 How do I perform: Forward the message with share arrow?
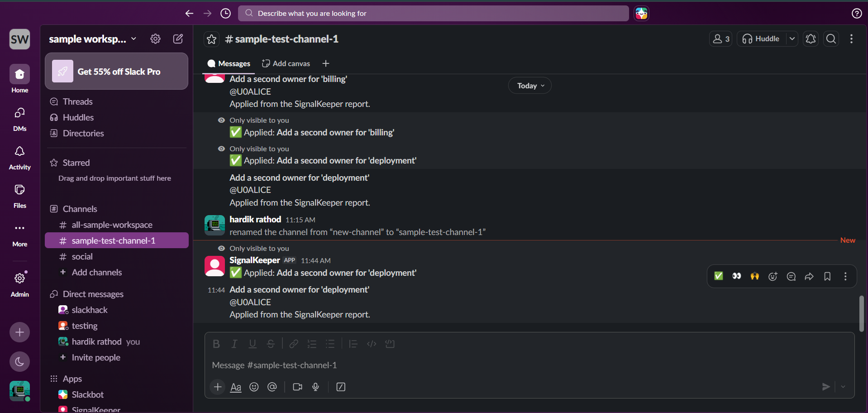(809, 276)
